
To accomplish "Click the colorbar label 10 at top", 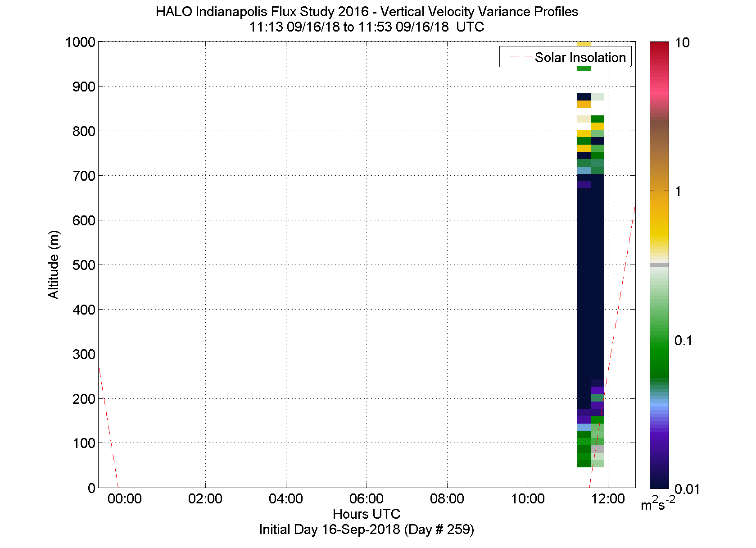I will [682, 43].
